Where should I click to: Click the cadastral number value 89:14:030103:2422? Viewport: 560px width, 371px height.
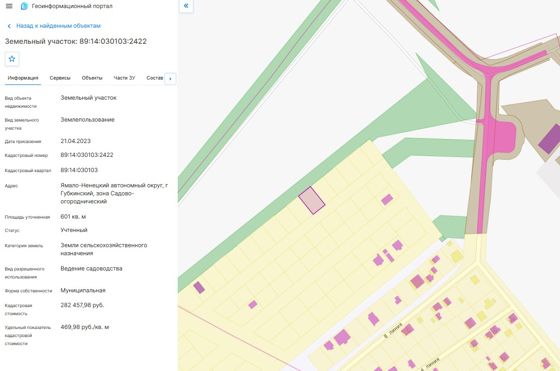[87, 155]
